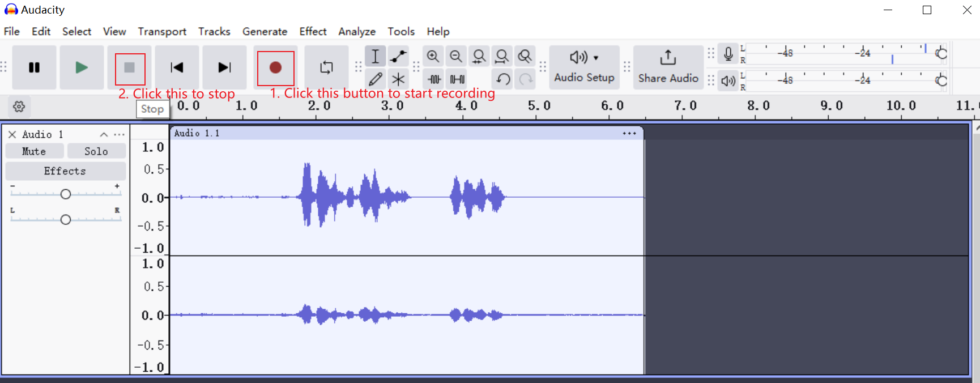Silence the audio selection
980x383 pixels.
(457, 79)
